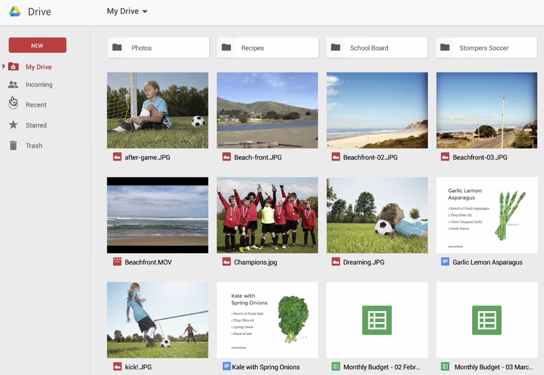Click image icon next to Beach-front.JPG

[227, 157]
